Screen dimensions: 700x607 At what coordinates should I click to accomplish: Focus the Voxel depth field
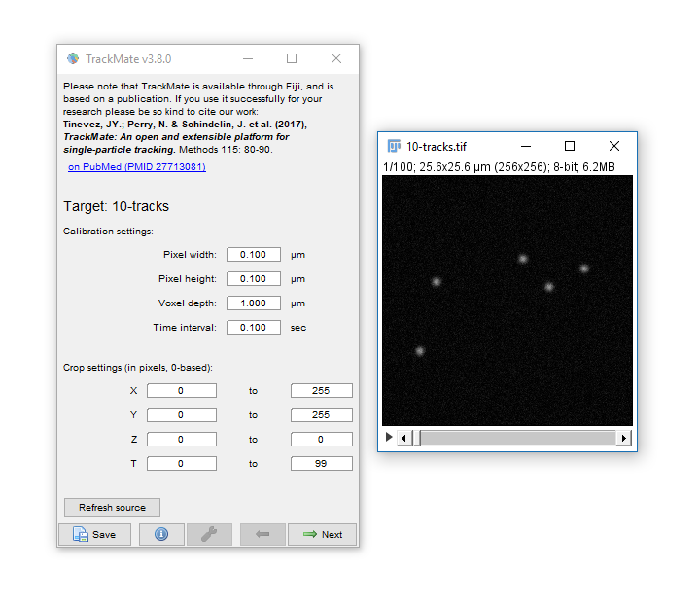click(253, 303)
